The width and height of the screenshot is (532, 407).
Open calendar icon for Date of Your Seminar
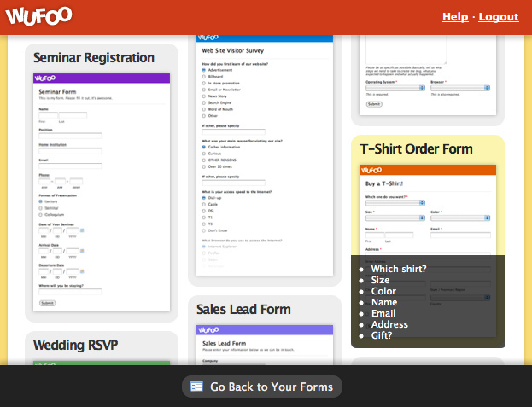click(82, 230)
